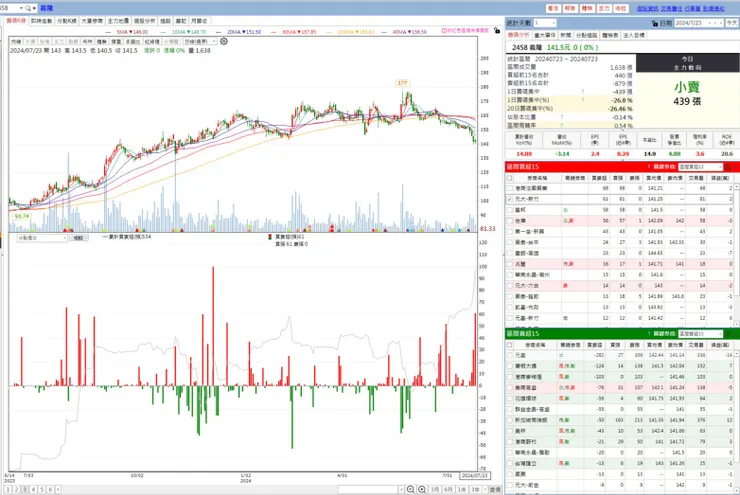This screenshot has height=495, width=740.
Task: Toggle the header checkbox in sell list
Action: (510, 345)
